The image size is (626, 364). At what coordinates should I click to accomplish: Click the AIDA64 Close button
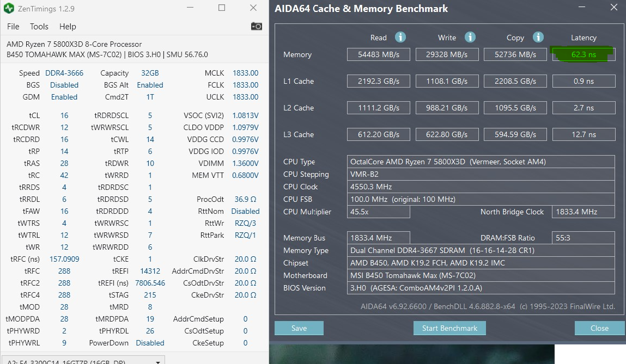point(599,328)
